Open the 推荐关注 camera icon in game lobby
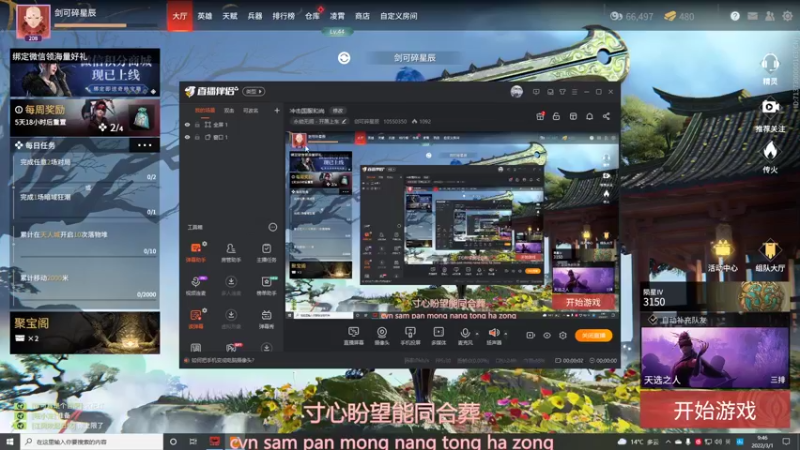This screenshot has height=450, width=800. coord(770,115)
